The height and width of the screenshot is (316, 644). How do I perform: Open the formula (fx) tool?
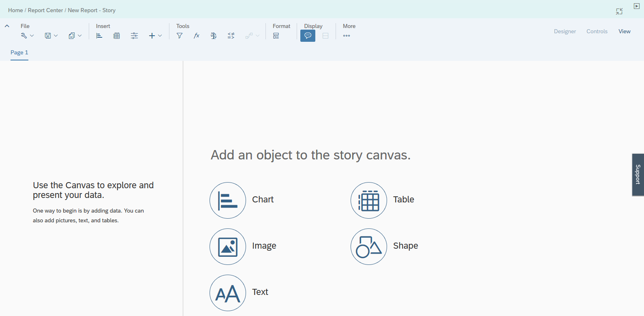click(x=197, y=36)
